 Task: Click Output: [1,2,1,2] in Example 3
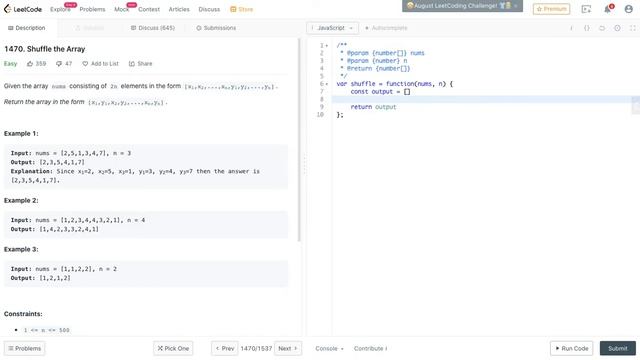tap(40, 278)
